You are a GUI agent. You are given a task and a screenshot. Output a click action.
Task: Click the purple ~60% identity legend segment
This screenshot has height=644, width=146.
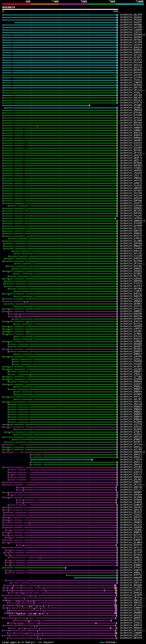(73, 4)
